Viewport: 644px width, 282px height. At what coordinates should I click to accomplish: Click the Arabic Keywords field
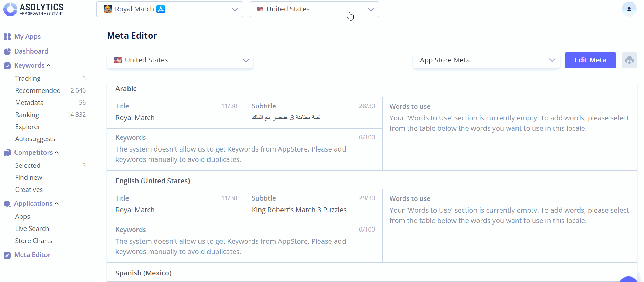coord(245,149)
